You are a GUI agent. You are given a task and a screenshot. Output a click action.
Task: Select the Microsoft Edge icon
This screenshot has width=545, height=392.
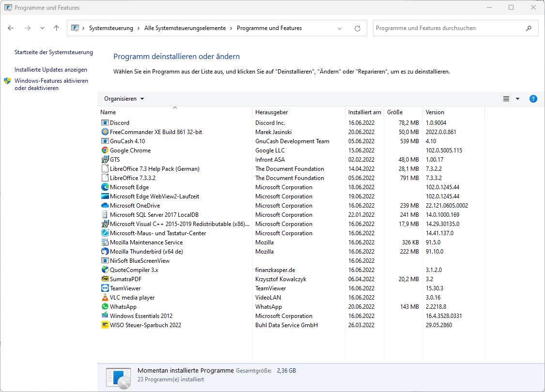click(x=105, y=187)
